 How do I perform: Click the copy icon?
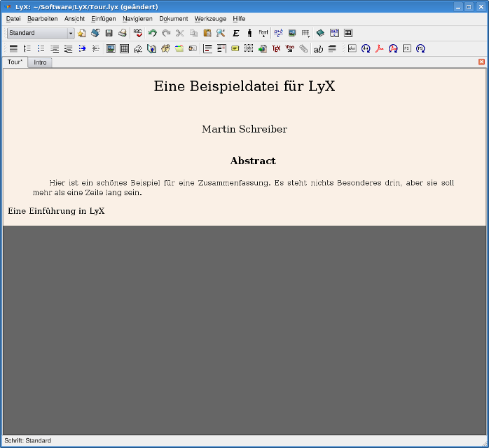coord(193,33)
